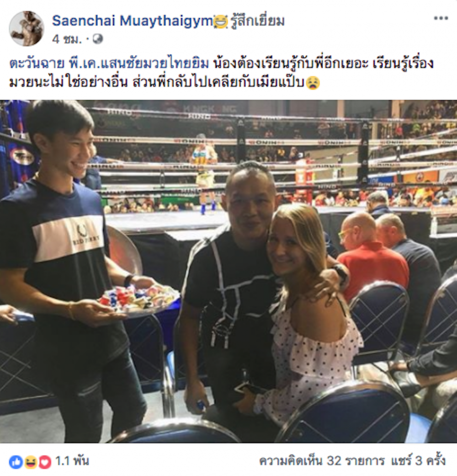Screen dimensions: 457x476
Task: Open the 1.1 พัน reactions count list
Action: pos(72,461)
